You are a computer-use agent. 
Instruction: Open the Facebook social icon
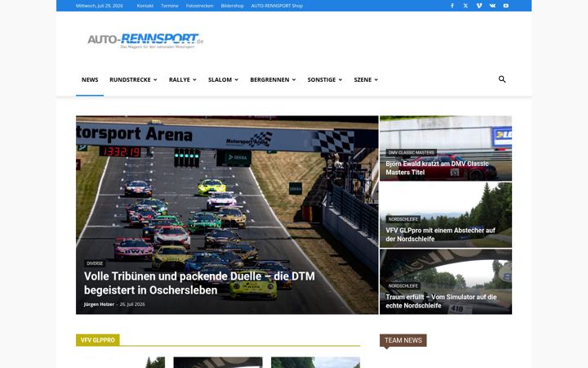pos(452,6)
